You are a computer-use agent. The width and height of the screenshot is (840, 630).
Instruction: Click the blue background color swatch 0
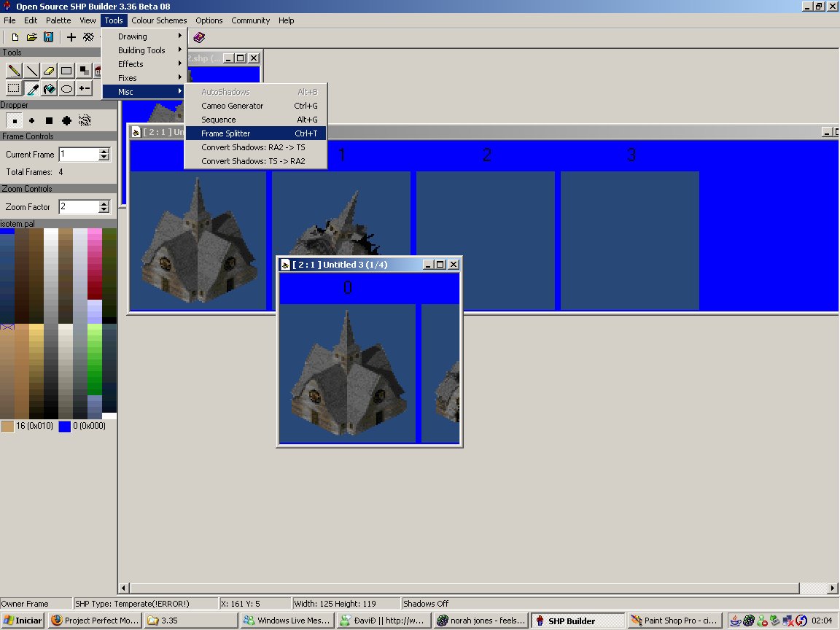[65, 427]
